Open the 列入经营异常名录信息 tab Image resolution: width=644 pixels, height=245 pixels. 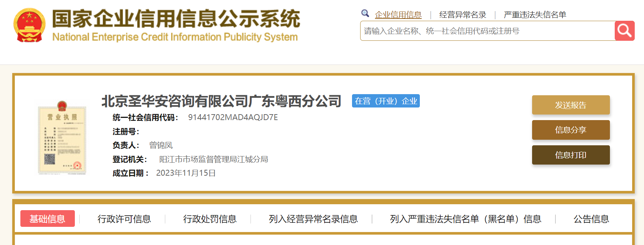coord(313,219)
